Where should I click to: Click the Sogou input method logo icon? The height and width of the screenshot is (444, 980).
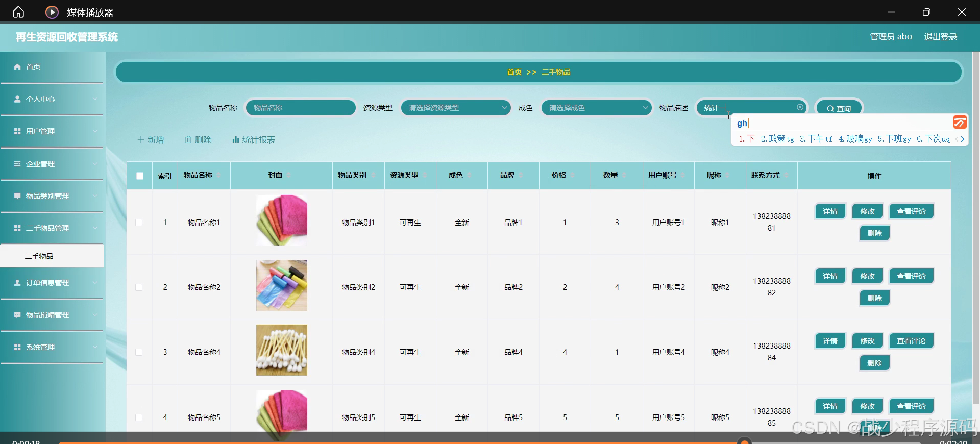[960, 122]
